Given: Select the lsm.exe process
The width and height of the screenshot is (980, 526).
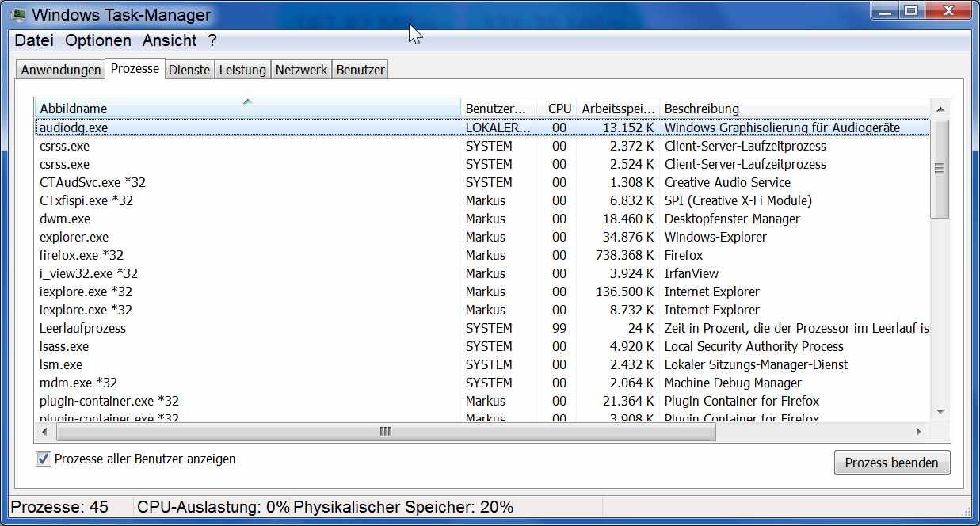Looking at the screenshot, I should point(482,364).
